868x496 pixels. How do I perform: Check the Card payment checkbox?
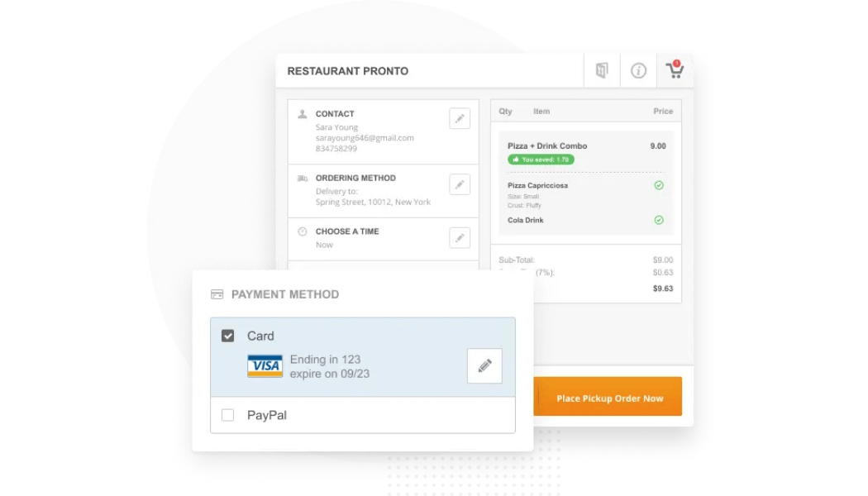click(227, 336)
